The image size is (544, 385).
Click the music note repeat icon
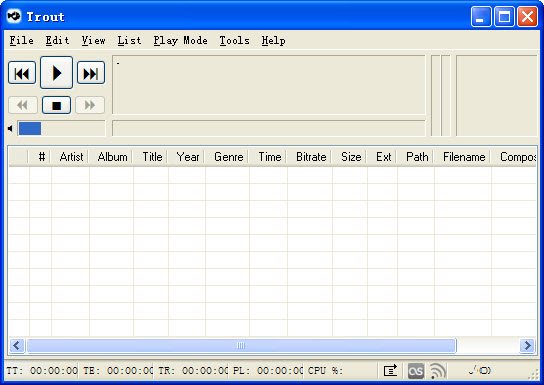tap(480, 370)
